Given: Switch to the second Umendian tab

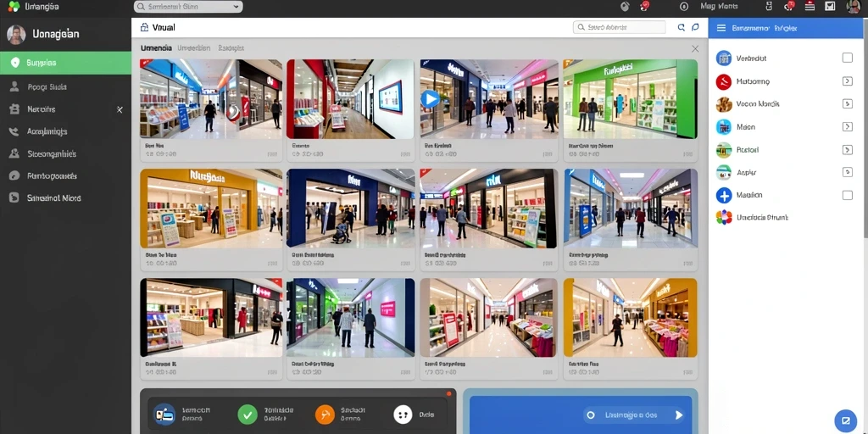Looking at the screenshot, I should coord(194,48).
